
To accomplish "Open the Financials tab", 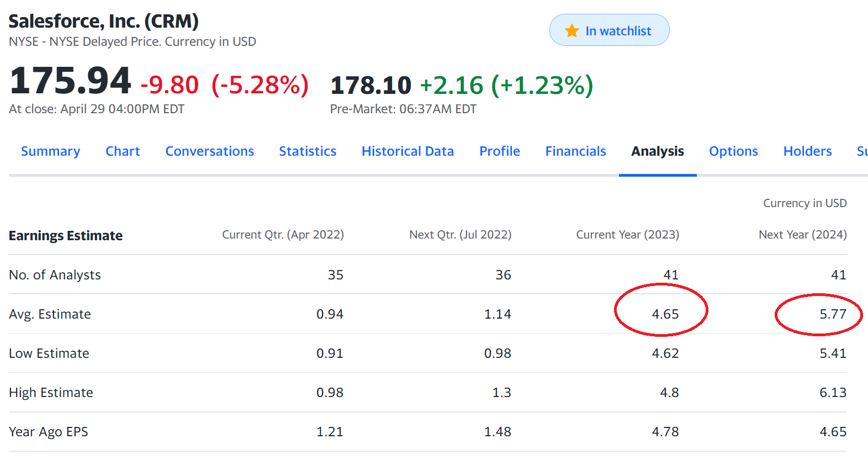I will coord(575,151).
